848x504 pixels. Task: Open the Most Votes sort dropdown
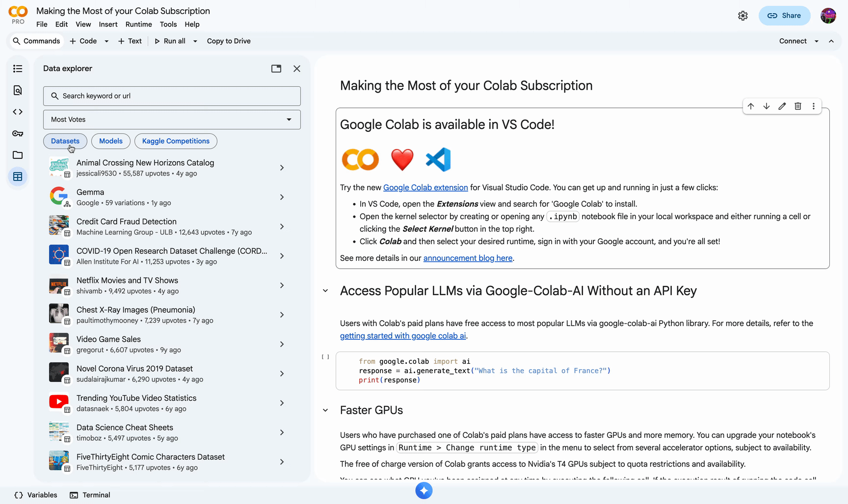pyautogui.click(x=172, y=120)
